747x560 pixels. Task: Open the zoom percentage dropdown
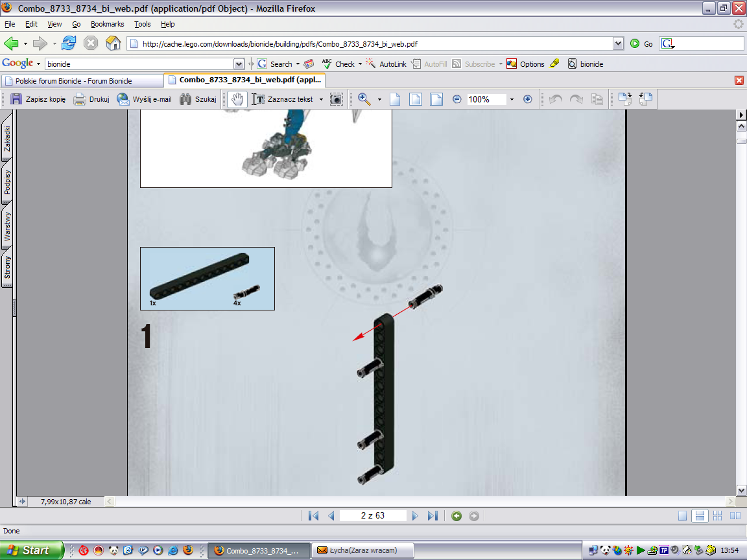tap(512, 100)
